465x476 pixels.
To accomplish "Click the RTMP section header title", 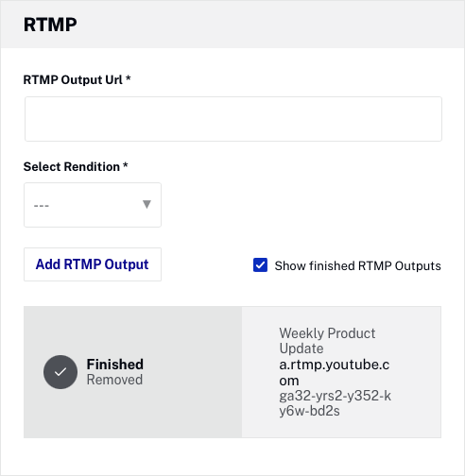I will (50, 25).
